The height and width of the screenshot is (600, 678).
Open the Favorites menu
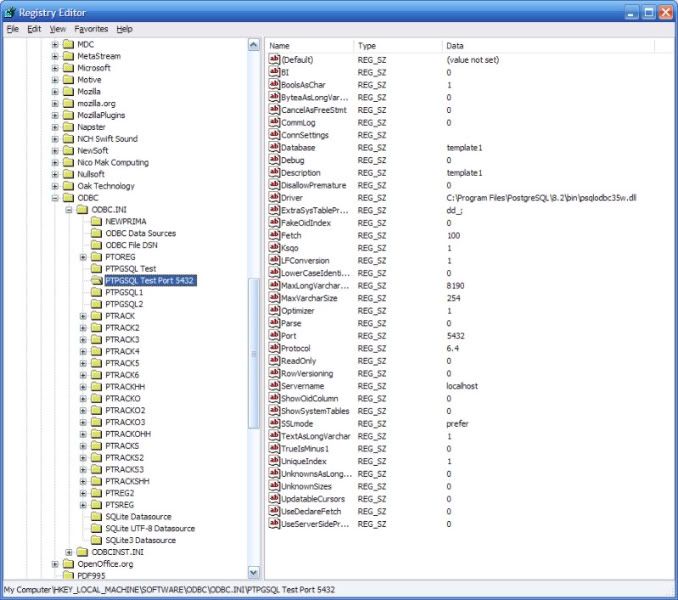(x=91, y=29)
